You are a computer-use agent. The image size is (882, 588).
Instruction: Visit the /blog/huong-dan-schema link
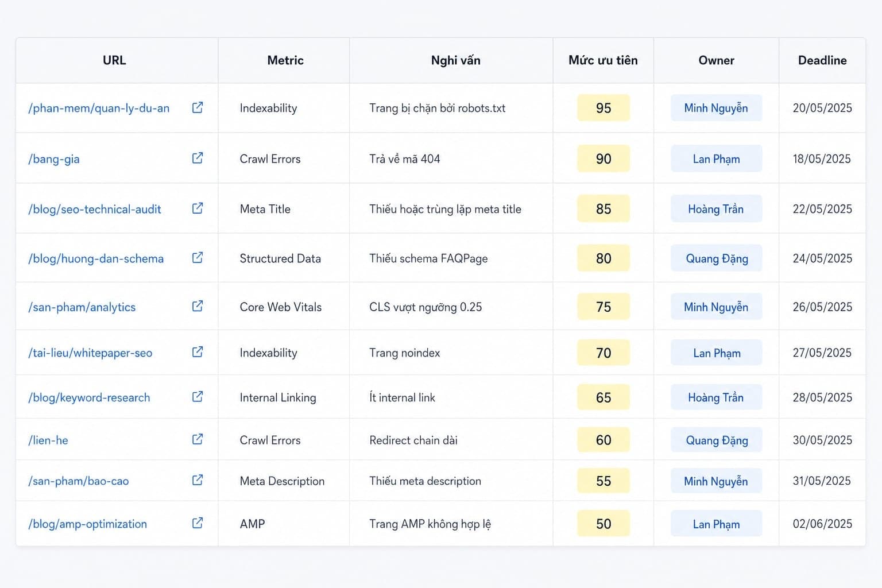click(x=96, y=258)
